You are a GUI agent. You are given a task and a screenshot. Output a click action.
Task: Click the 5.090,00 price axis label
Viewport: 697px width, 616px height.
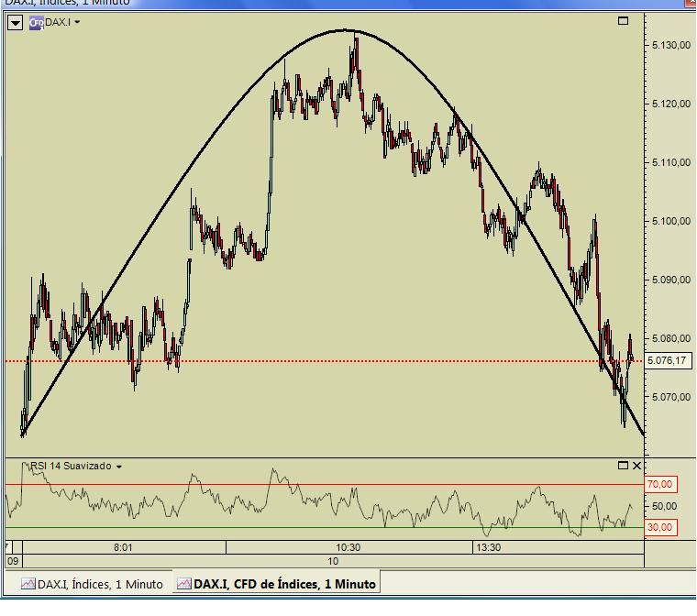click(671, 280)
